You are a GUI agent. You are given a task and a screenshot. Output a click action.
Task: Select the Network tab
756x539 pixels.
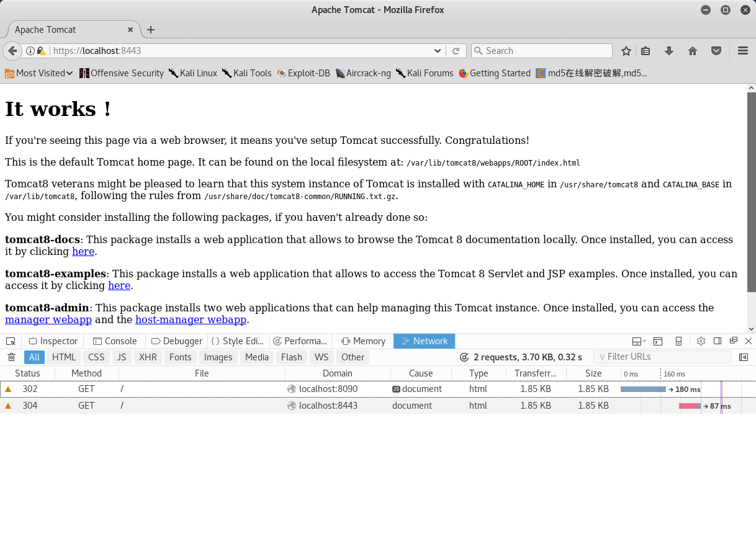click(425, 341)
